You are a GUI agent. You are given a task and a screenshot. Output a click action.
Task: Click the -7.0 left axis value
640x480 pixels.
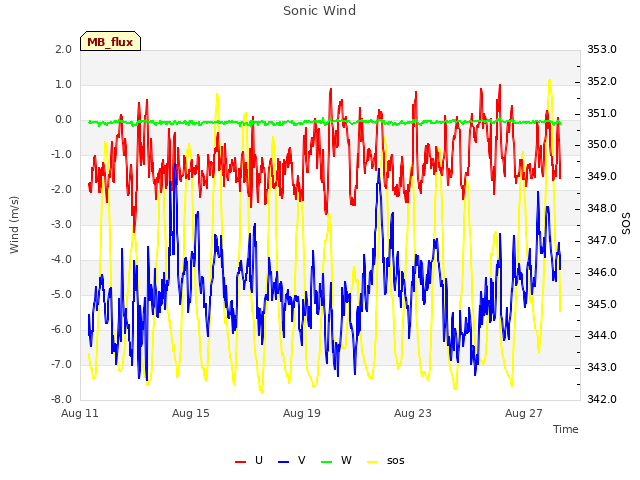[61, 364]
